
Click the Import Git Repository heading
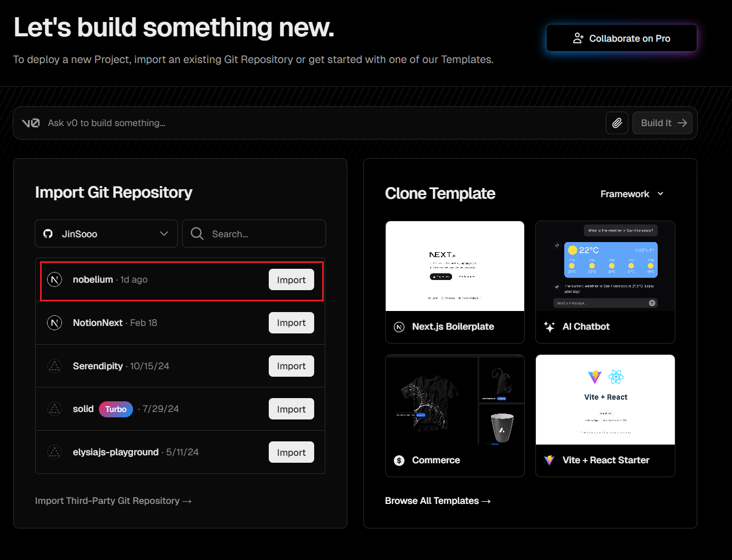(x=114, y=192)
